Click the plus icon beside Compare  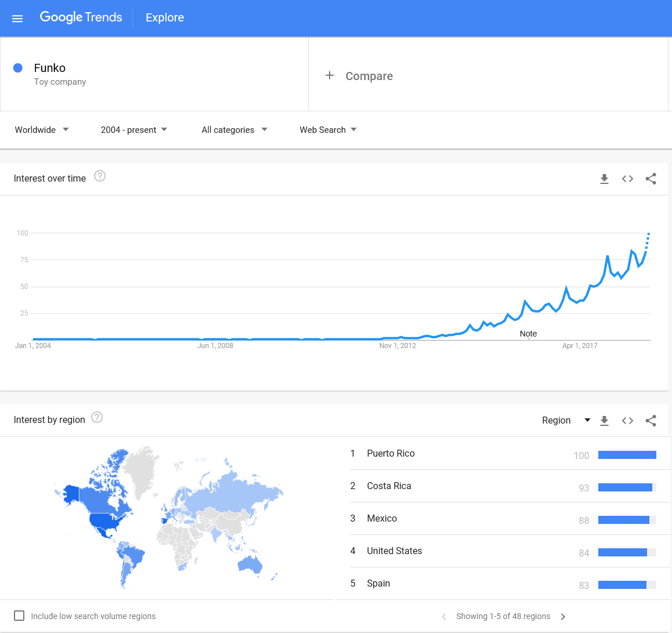(329, 75)
